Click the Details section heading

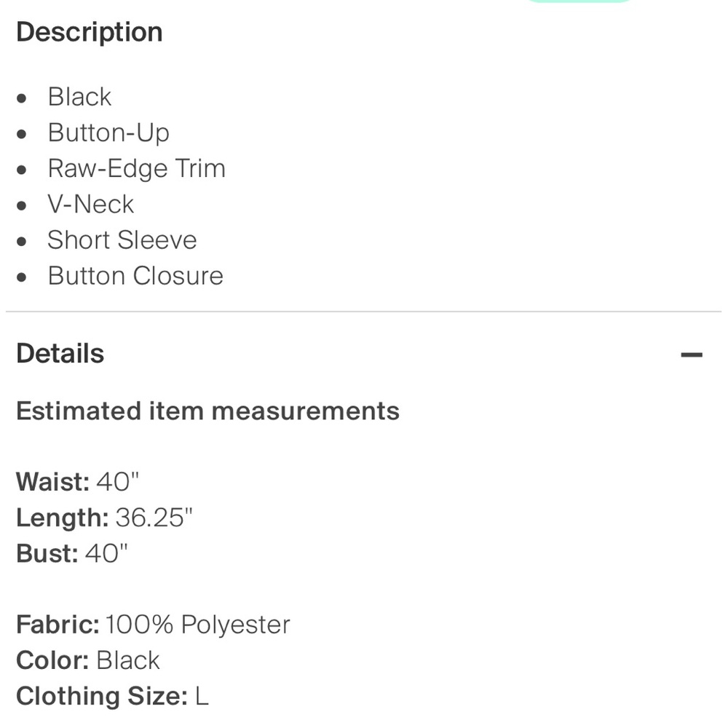pos(60,353)
